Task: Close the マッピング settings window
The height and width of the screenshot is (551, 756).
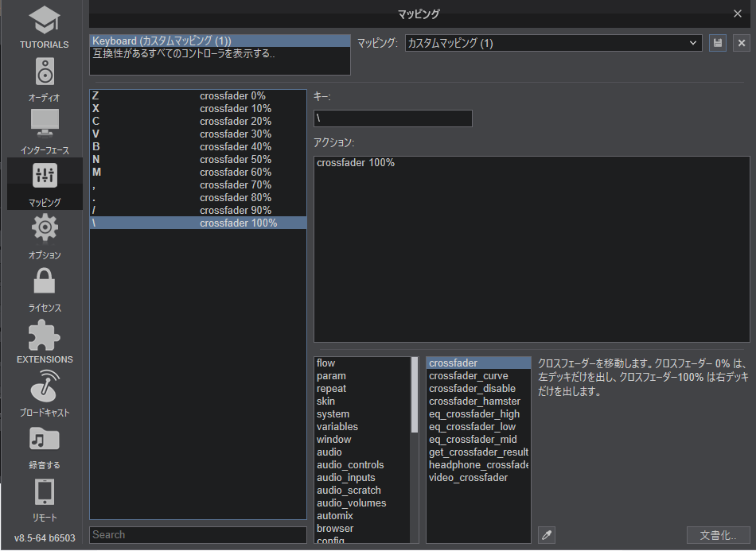Action: tap(737, 14)
